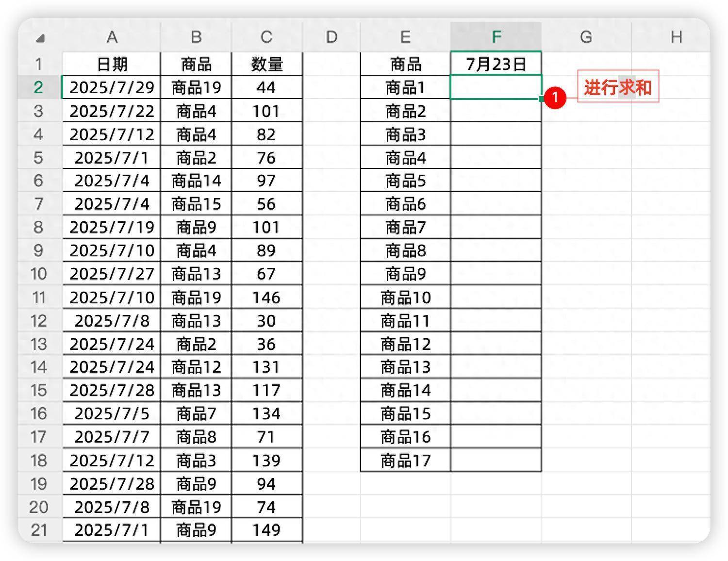Select the cell with value 146
The height and width of the screenshot is (561, 728).
(267, 297)
